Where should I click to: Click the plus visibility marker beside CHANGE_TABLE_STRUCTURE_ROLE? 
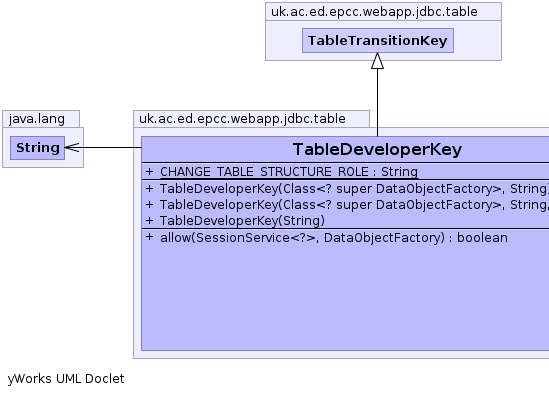click(x=150, y=172)
